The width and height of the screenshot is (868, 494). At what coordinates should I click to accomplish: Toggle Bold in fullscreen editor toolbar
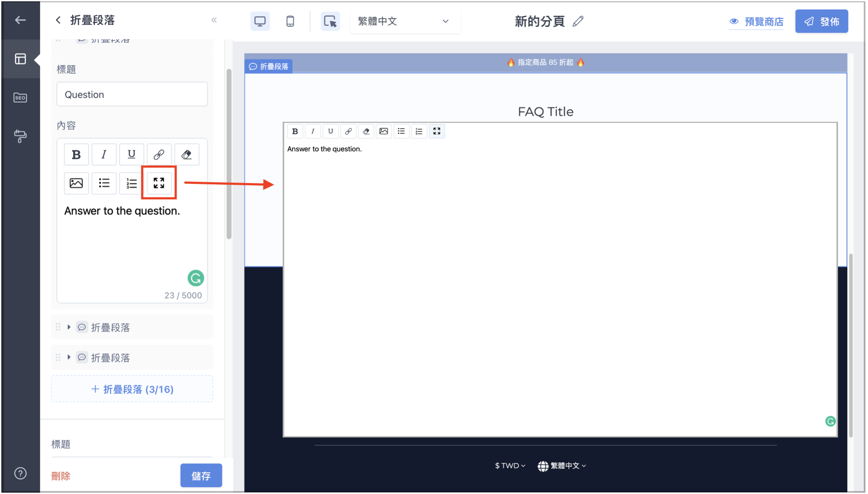point(295,131)
